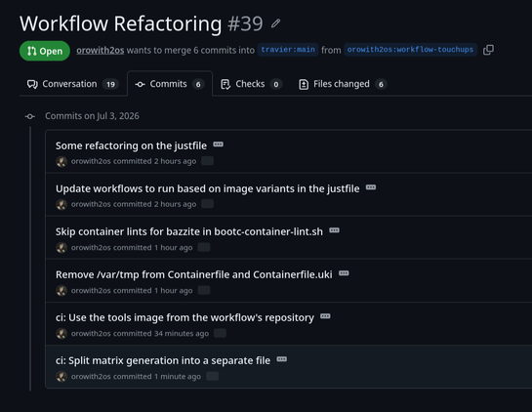
Task: Click the Files changed diff icon
Action: pos(304,84)
